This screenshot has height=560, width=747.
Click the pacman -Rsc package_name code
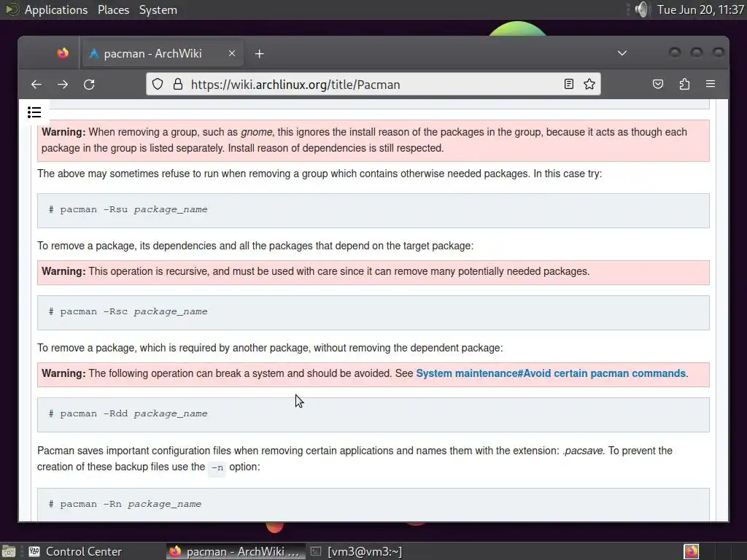(128, 311)
